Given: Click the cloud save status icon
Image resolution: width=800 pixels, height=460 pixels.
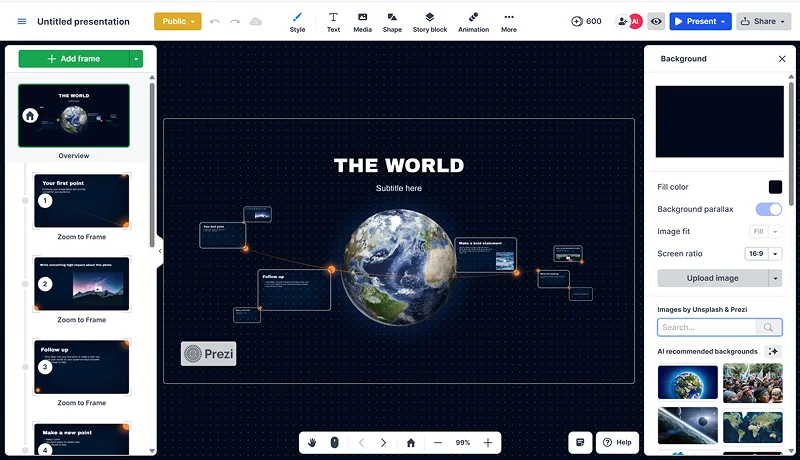Looking at the screenshot, I should (x=256, y=21).
